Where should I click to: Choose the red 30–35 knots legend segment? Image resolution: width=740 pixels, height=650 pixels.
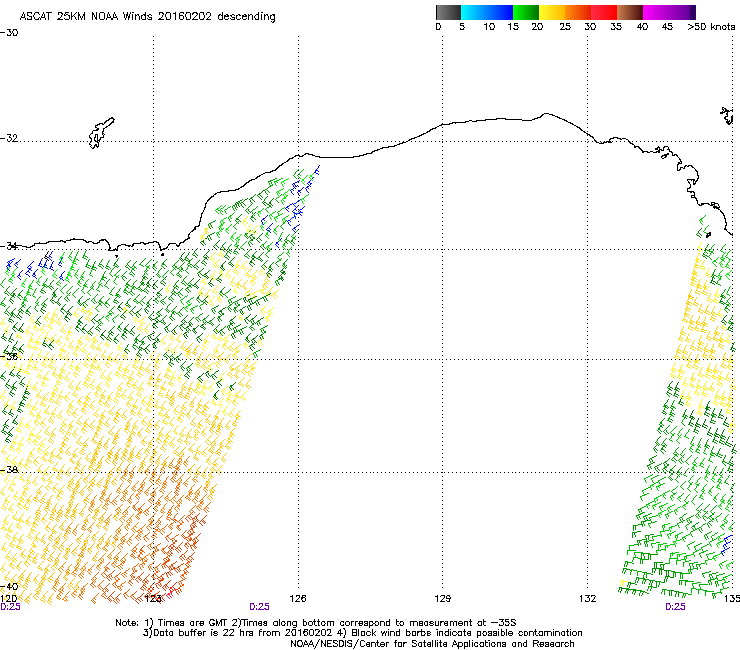point(604,12)
